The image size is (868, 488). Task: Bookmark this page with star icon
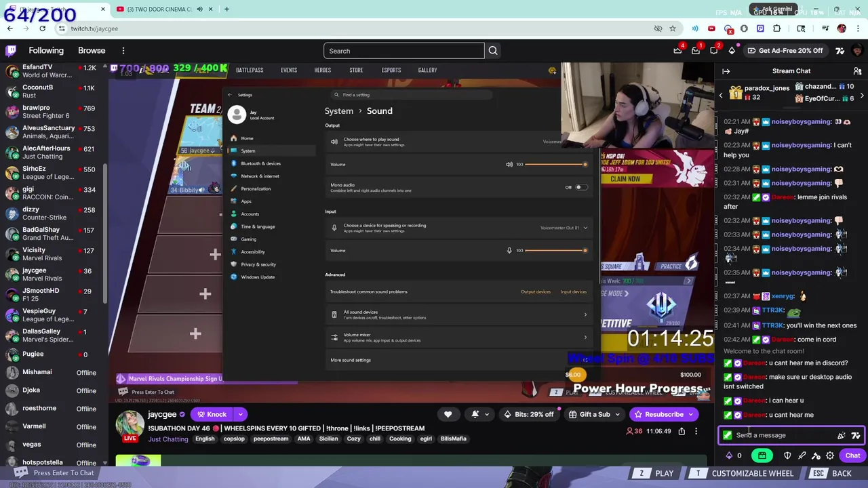click(673, 28)
